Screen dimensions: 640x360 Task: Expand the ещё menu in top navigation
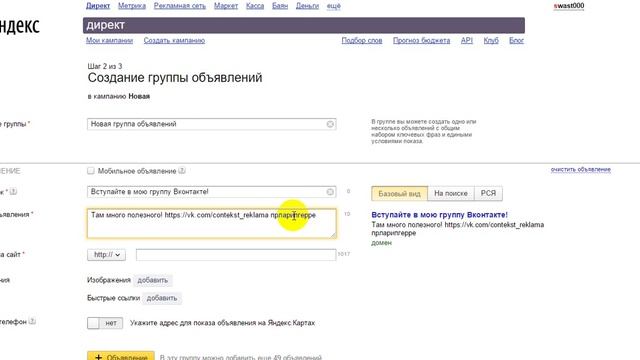tap(333, 6)
